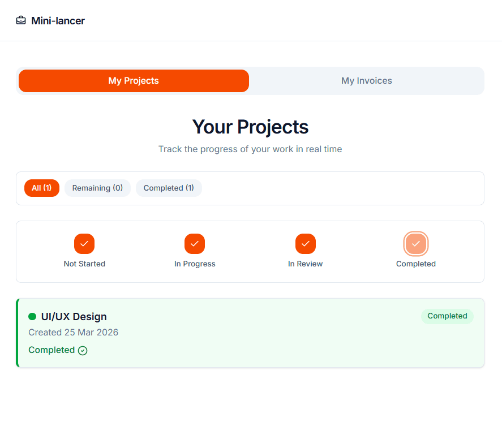
Task: Click the In Review checkmark icon
Action: coord(306,244)
